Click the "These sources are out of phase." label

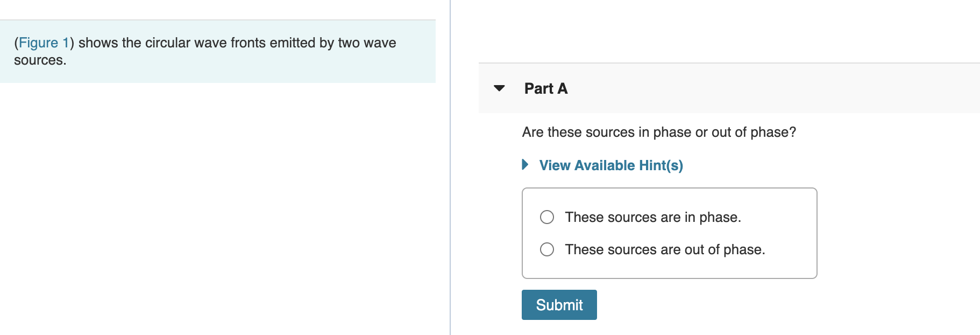pyautogui.click(x=664, y=249)
